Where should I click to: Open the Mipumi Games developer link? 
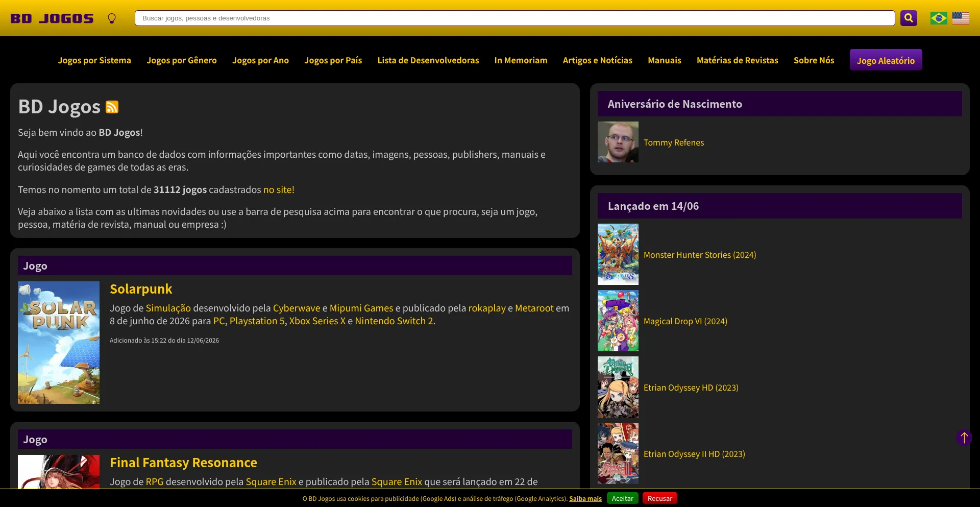361,308
